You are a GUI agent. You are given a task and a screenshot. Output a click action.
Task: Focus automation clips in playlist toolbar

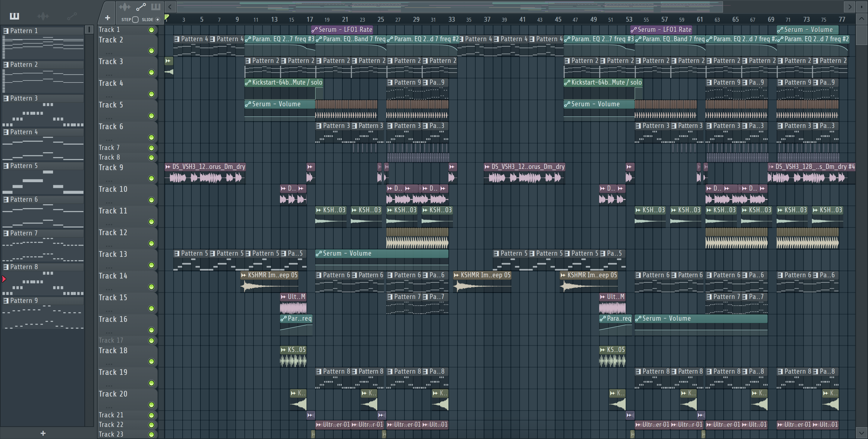point(141,7)
